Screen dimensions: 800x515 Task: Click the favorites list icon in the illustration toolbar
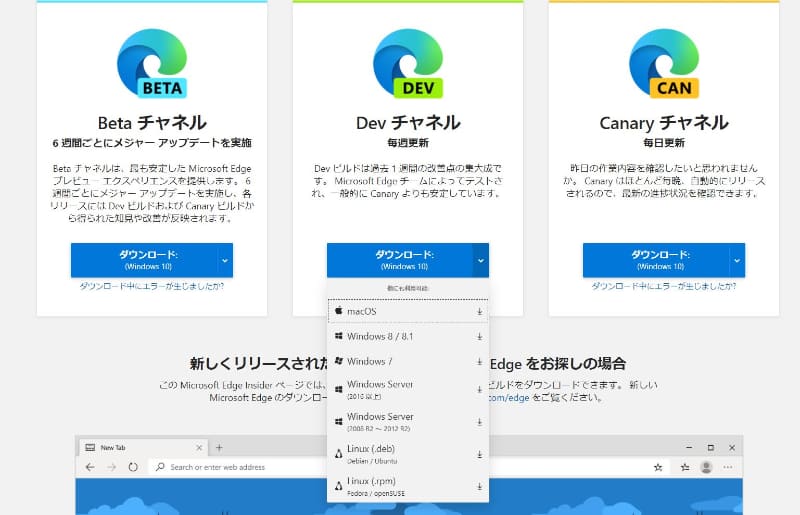click(x=685, y=467)
